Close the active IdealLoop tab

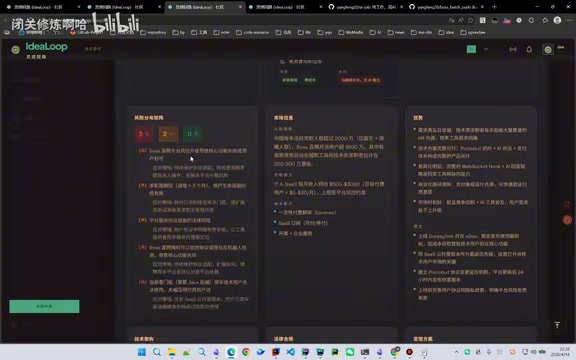click(x=240, y=7)
